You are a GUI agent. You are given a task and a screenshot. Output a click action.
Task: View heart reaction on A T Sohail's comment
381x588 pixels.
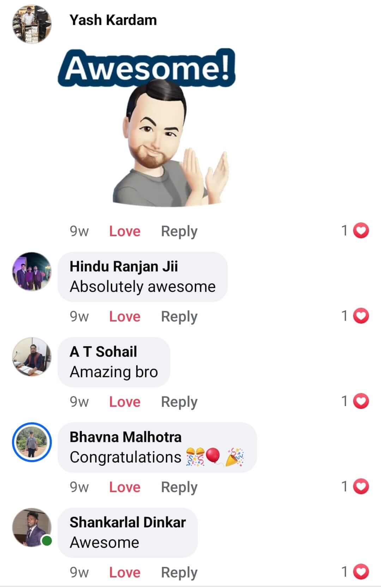coord(355,401)
